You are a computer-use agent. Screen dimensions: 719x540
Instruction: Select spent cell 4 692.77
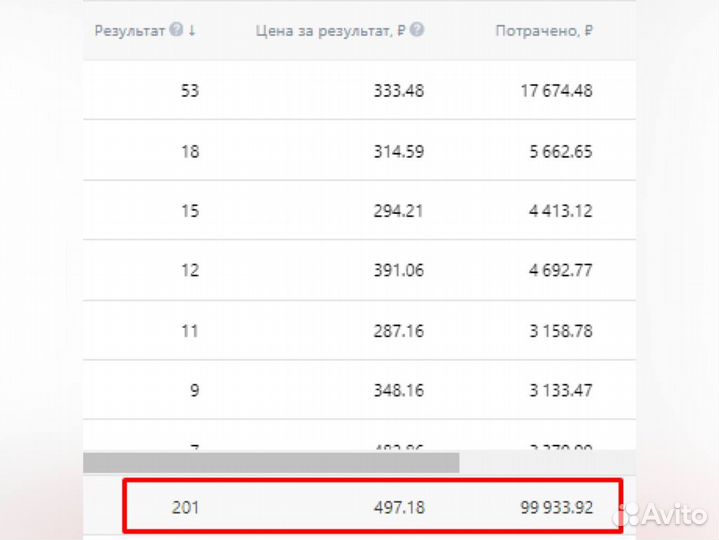point(561,270)
